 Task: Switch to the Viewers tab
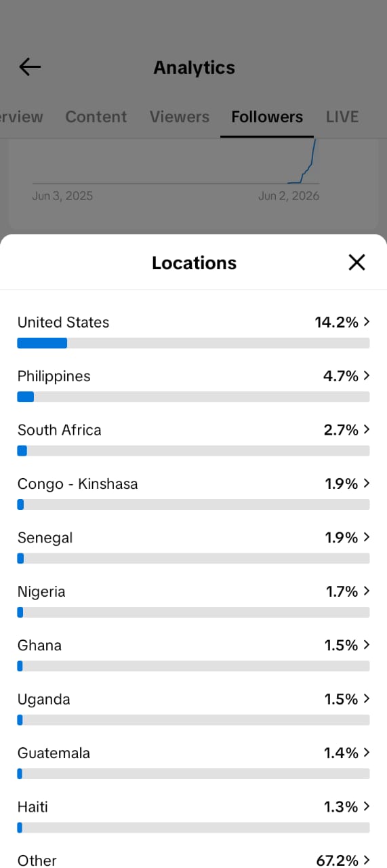click(180, 117)
